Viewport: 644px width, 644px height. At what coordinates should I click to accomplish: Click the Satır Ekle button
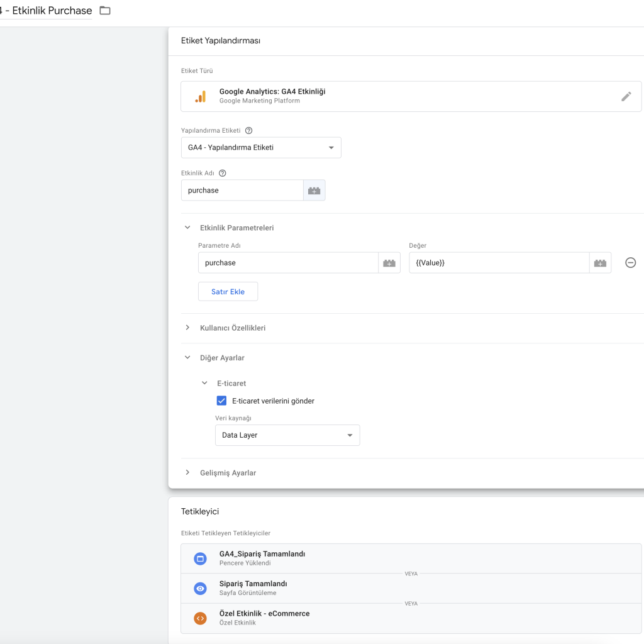pyautogui.click(x=228, y=292)
